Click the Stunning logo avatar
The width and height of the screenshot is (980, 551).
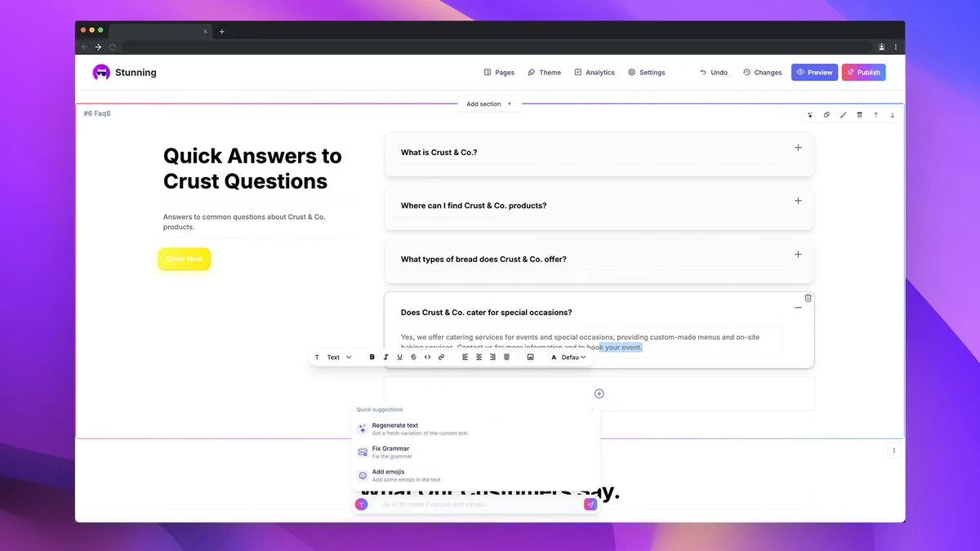click(x=101, y=73)
